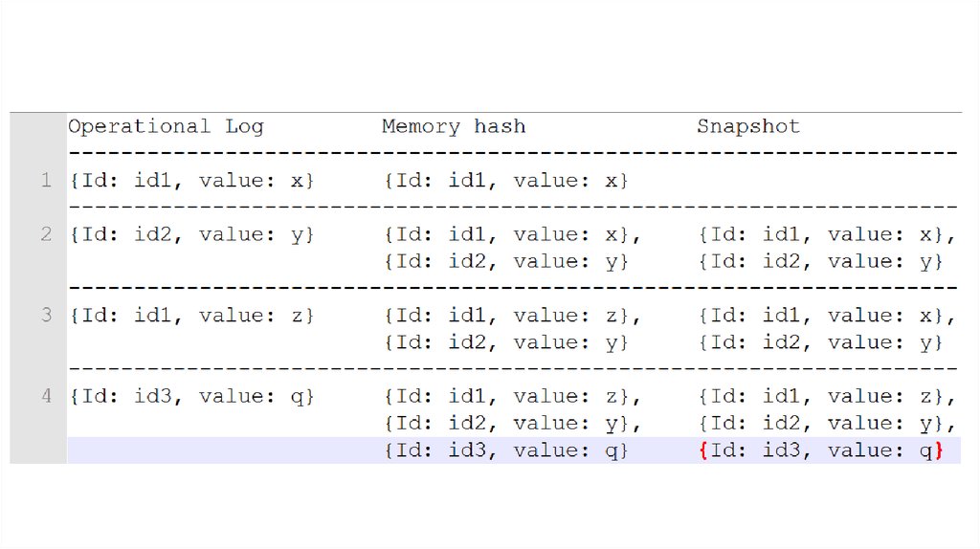
Task: Click the Memory hash entry on line 1
Action: [x=506, y=180]
